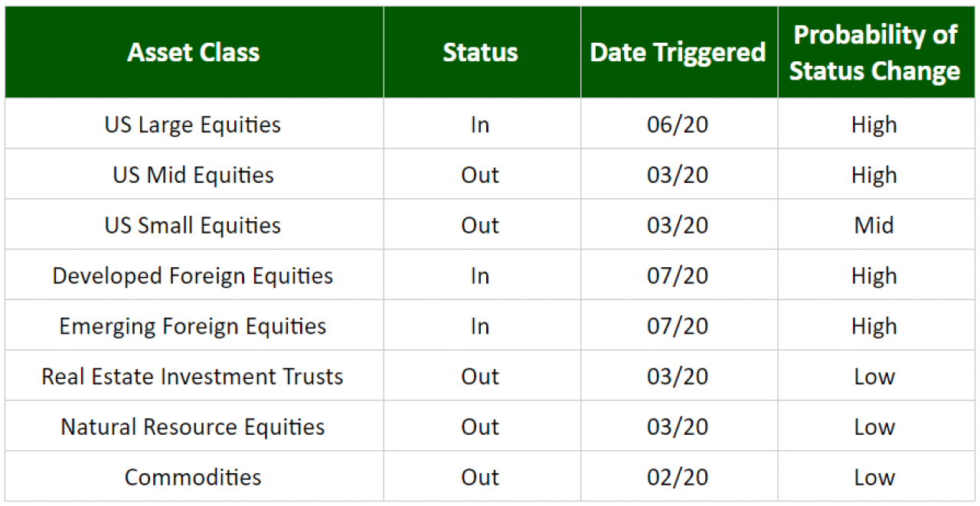Click the Out status for US Mid Equities
The image size is (980, 506).
coord(480,175)
